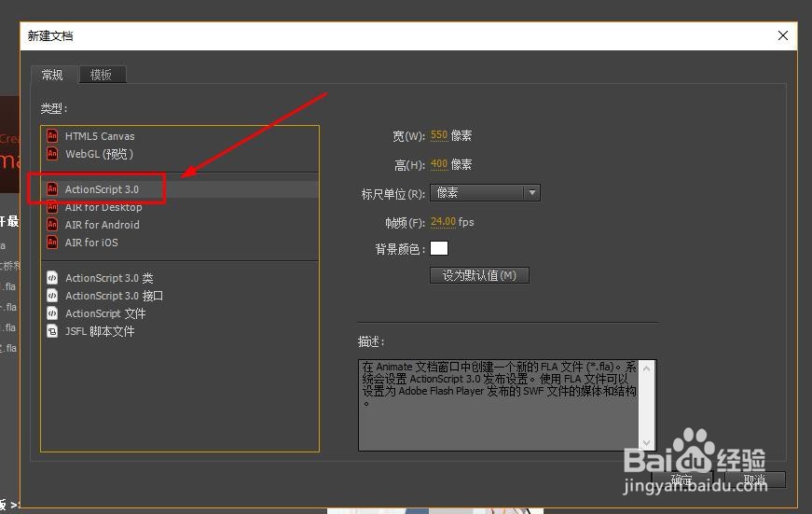Choose AIR for Android in the list
This screenshot has width=812, height=514.
[180, 225]
